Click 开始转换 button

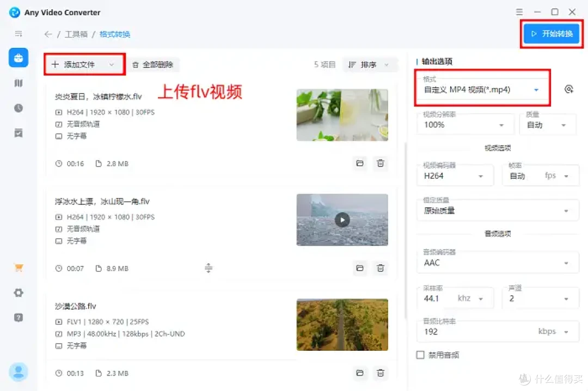(x=551, y=34)
